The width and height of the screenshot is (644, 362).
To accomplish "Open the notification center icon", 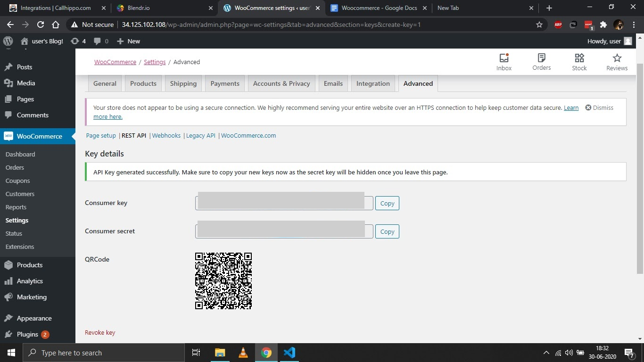I will 629,353.
